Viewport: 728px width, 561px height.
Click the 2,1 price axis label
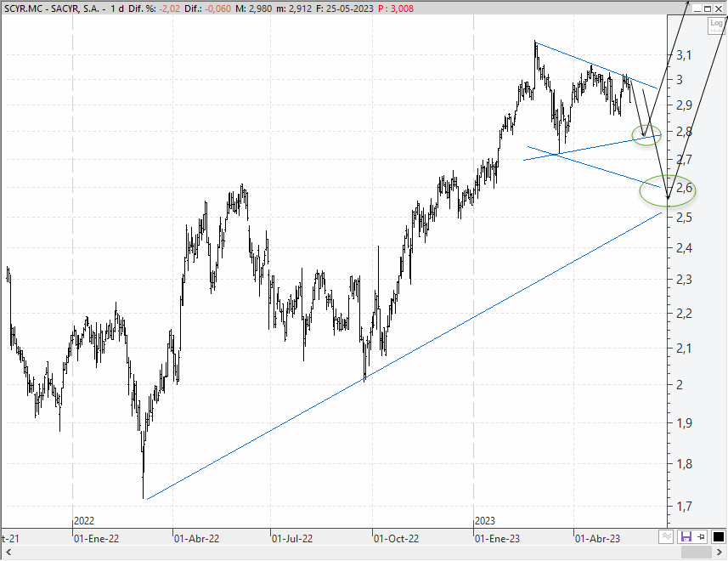pos(684,348)
